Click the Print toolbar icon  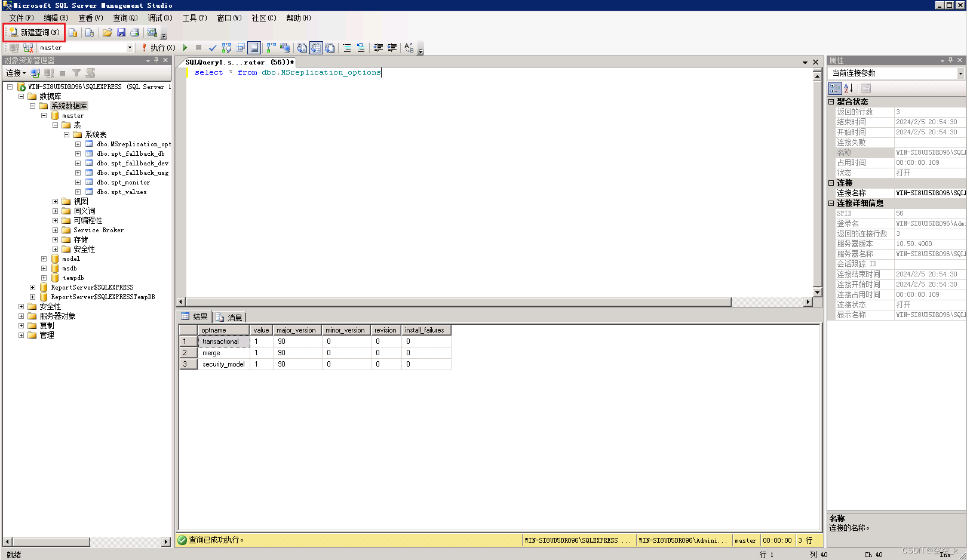coord(134,32)
